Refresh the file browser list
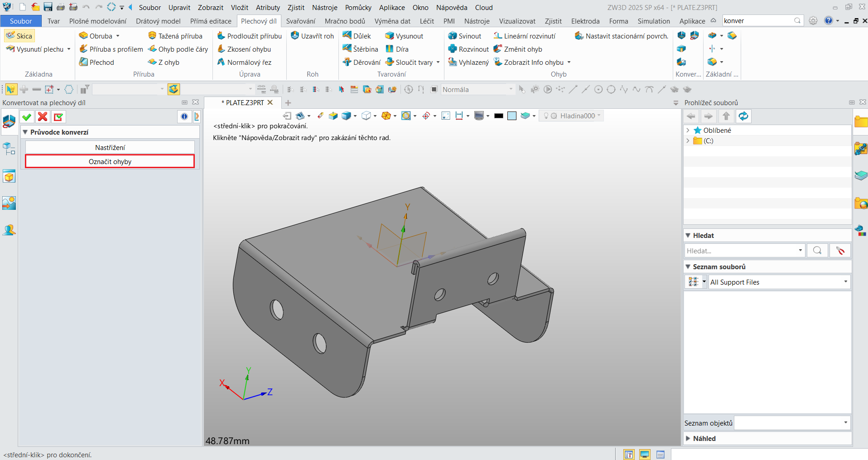This screenshot has height=460, width=868. pos(743,116)
